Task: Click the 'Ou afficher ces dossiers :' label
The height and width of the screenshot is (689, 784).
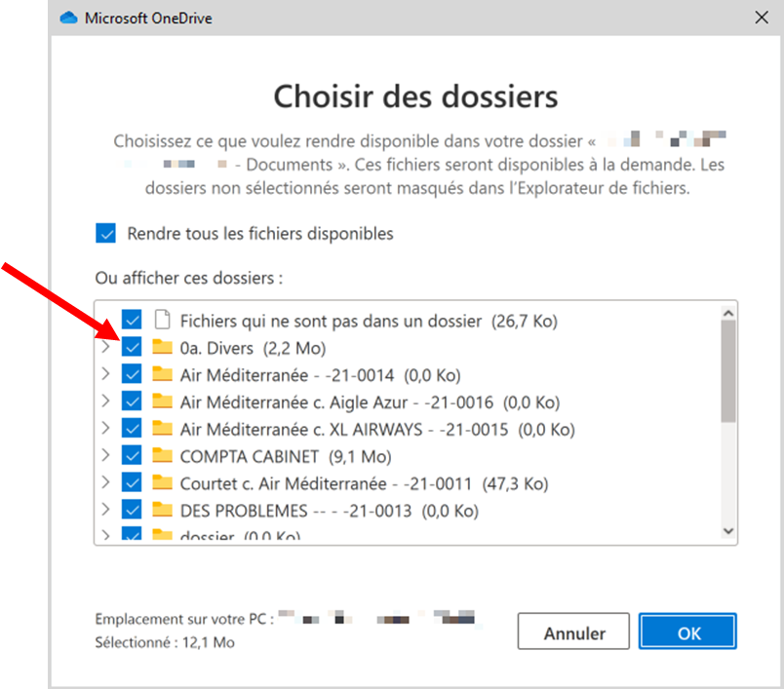Action: pos(189,278)
